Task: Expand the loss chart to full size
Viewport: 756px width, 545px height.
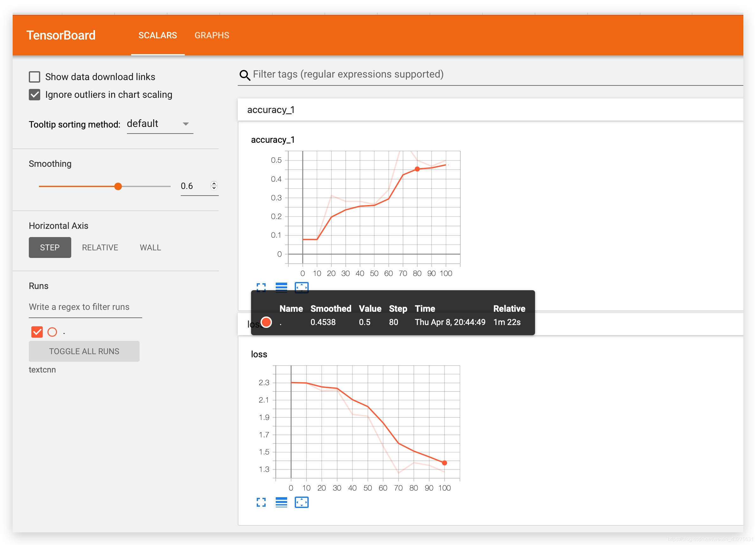Action: 261,502
